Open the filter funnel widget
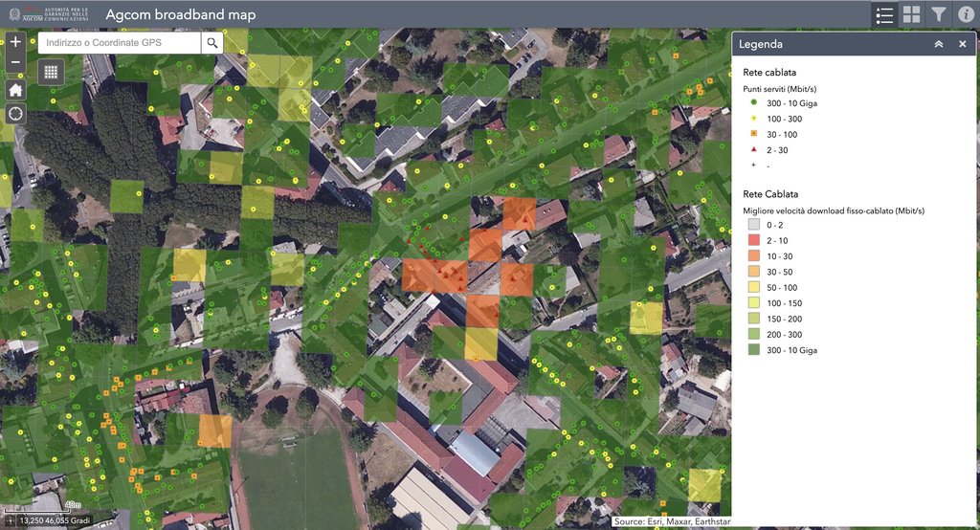Image resolution: width=980 pixels, height=530 pixels. (x=939, y=14)
